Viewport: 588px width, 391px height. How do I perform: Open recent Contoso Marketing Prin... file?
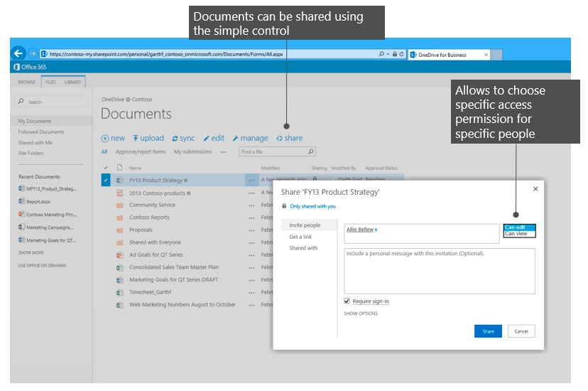tap(48, 215)
